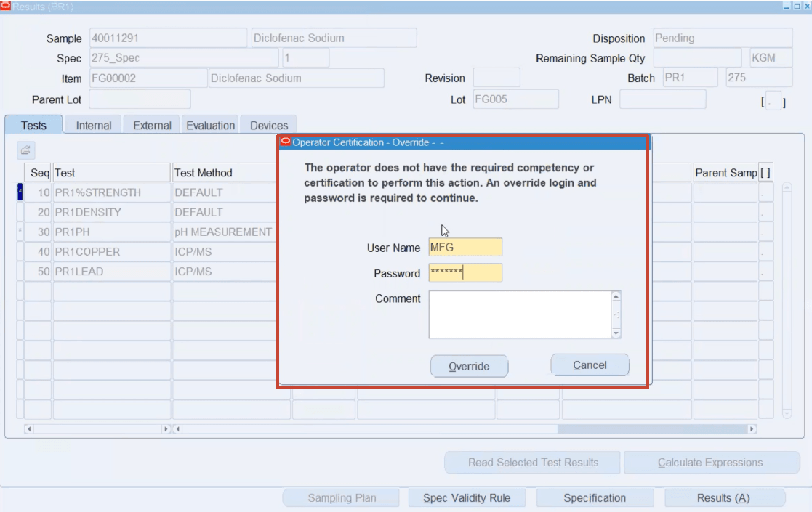Click the Seq cell with value 50
Image resolution: width=812 pixels, height=512 pixels.
(38, 272)
